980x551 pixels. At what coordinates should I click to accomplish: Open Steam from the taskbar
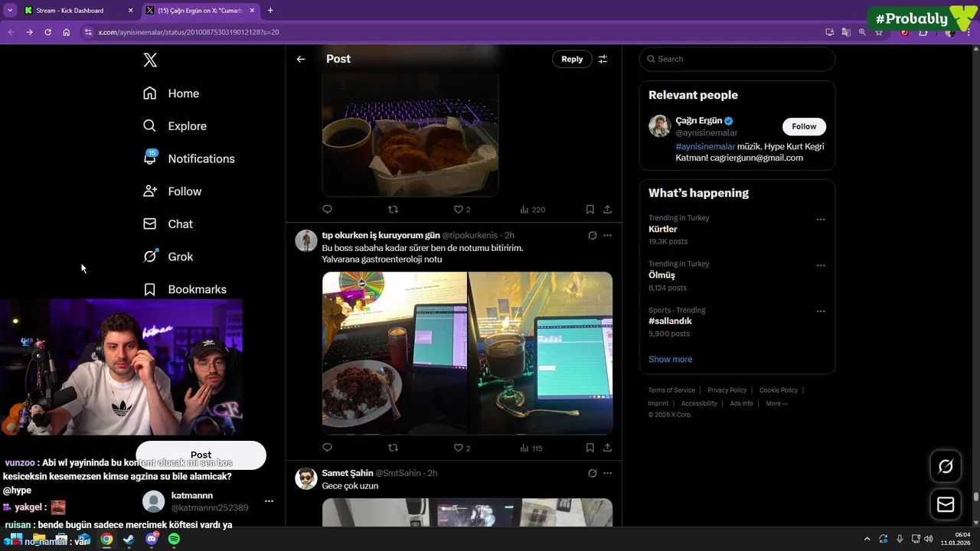coord(129,539)
